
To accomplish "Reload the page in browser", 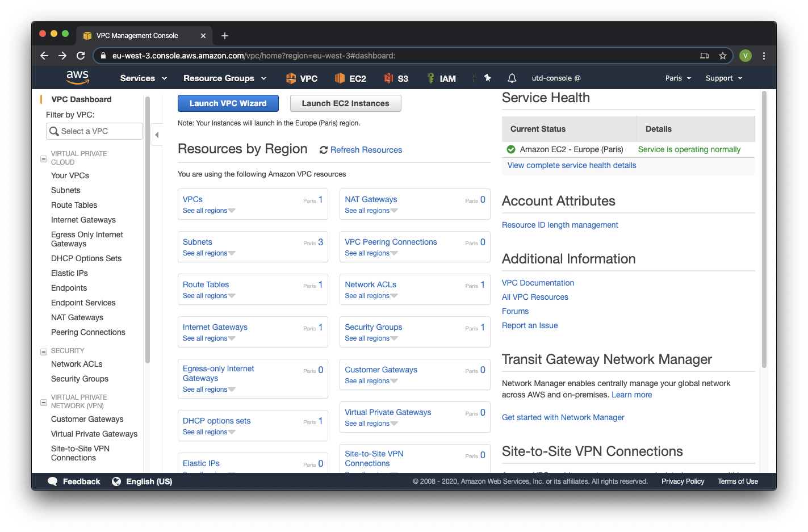I will pyautogui.click(x=81, y=56).
